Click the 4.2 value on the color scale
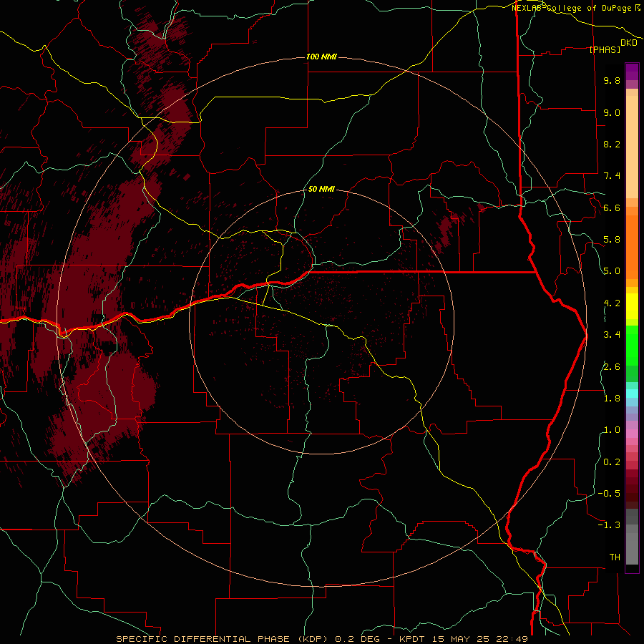 point(612,303)
